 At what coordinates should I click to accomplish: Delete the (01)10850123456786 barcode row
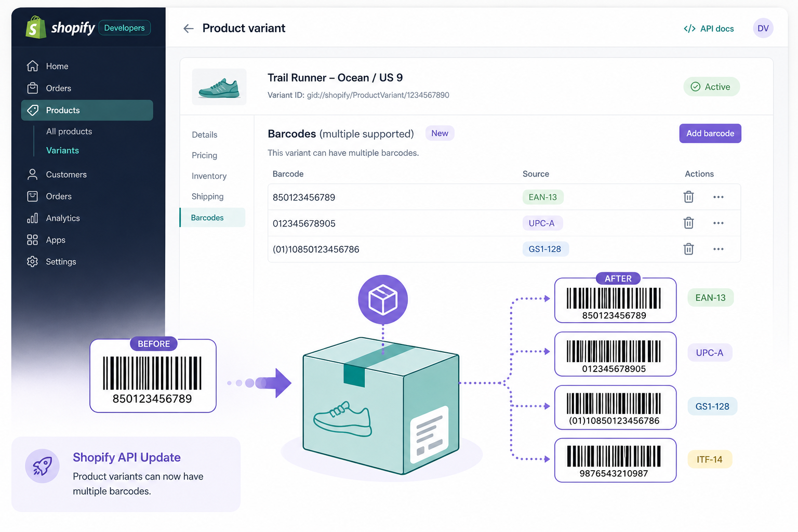[688, 249]
